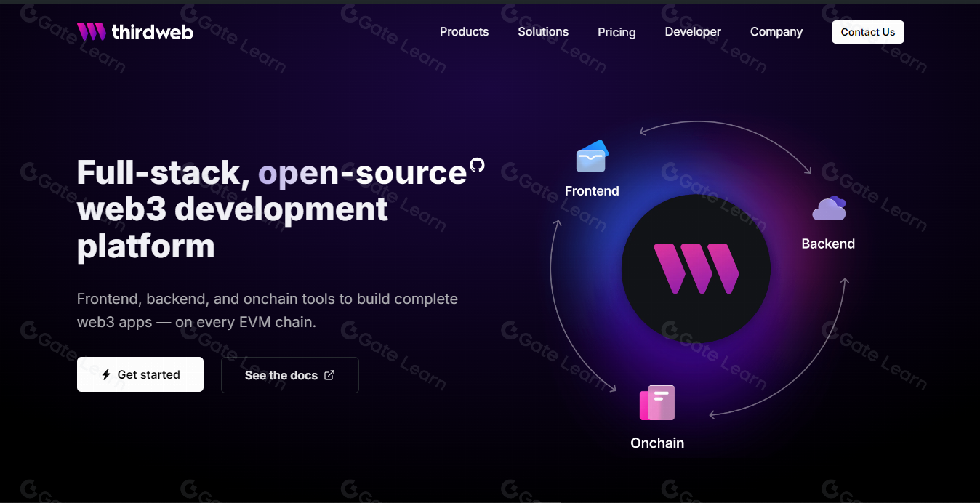Click the external link icon on See the docs
Viewport: 980px width, 503px height.
pos(329,375)
